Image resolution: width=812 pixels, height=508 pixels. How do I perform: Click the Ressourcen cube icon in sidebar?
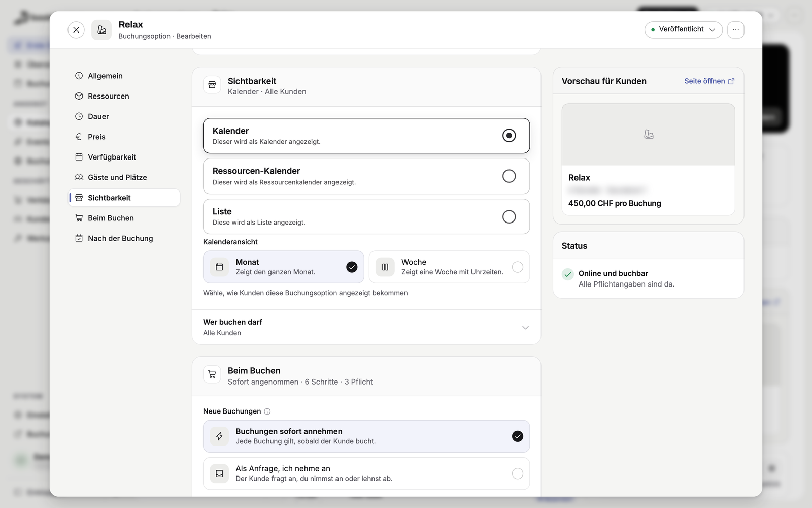coord(79,96)
